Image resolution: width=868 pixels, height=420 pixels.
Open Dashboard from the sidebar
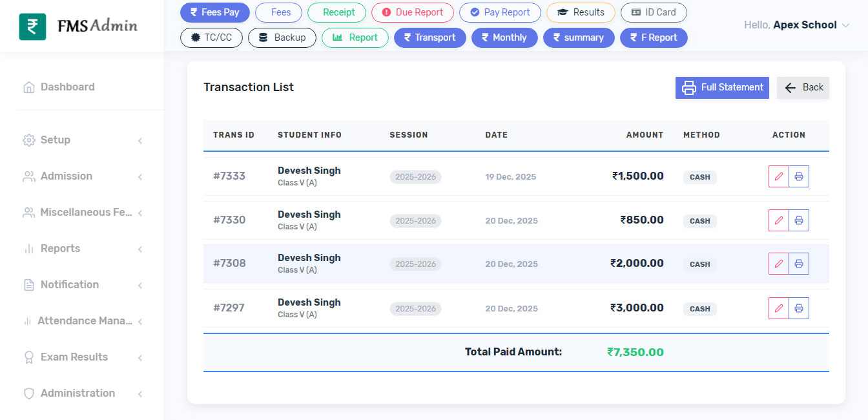coord(67,87)
